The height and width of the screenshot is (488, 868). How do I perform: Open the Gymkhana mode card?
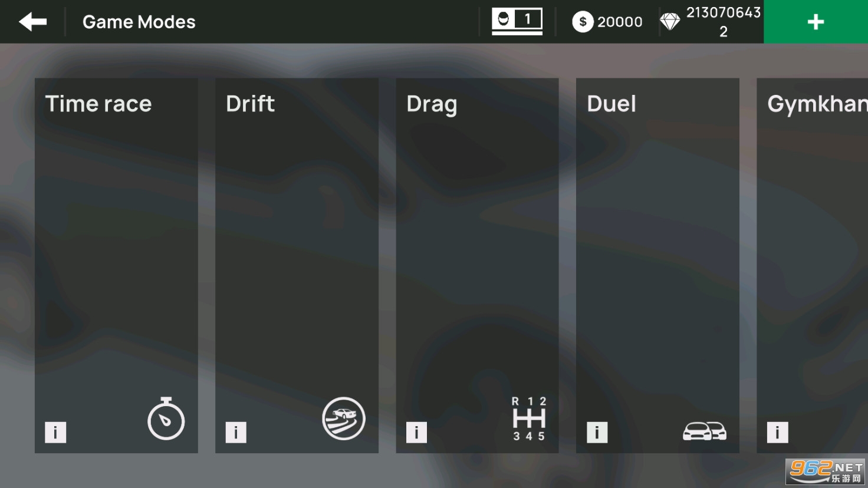click(812, 266)
